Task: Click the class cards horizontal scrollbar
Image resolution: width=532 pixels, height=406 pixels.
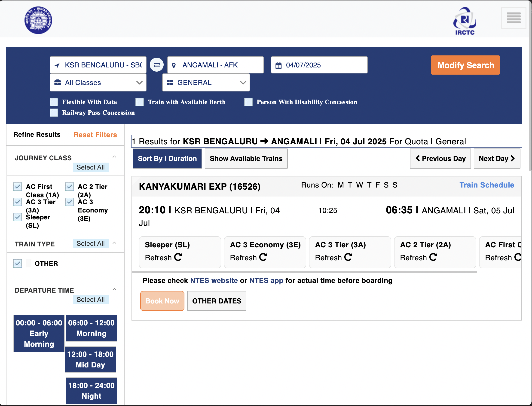Action: pos(305,272)
